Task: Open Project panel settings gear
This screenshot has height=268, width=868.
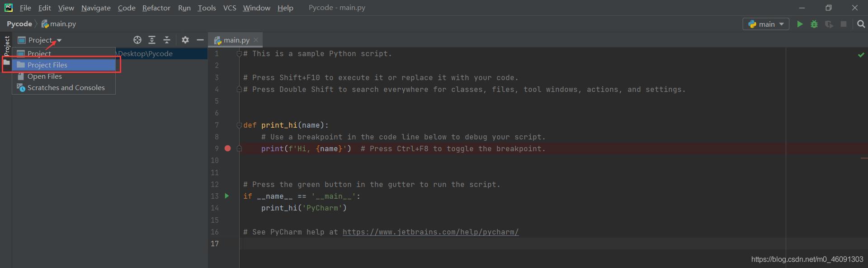Action: pyautogui.click(x=185, y=40)
